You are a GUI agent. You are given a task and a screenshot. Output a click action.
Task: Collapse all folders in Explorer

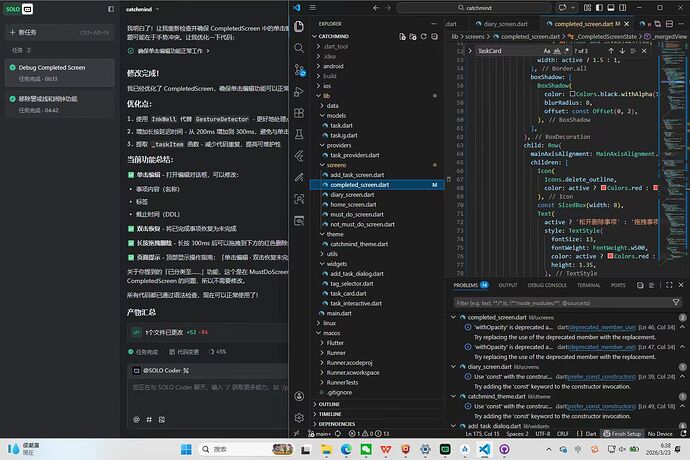pyautogui.click(x=434, y=37)
